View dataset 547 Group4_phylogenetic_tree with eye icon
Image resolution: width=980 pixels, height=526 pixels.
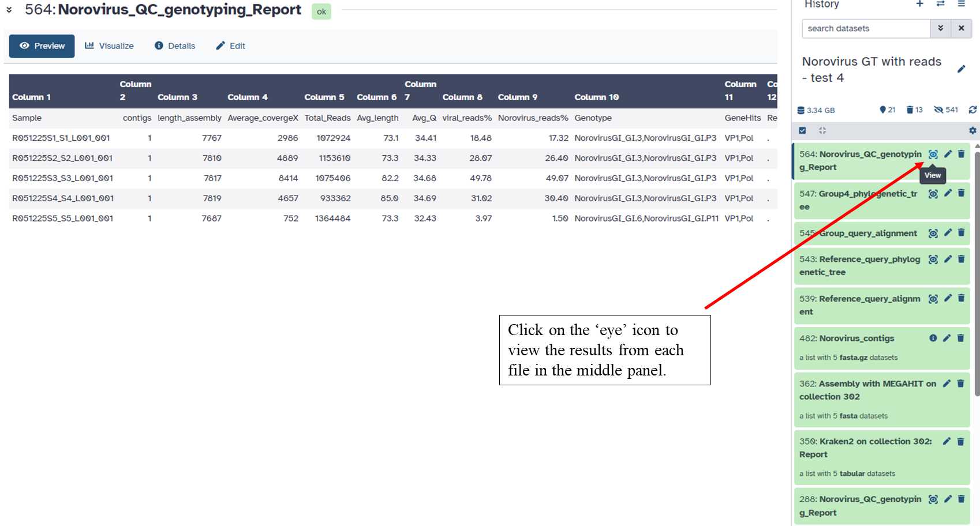tap(933, 194)
